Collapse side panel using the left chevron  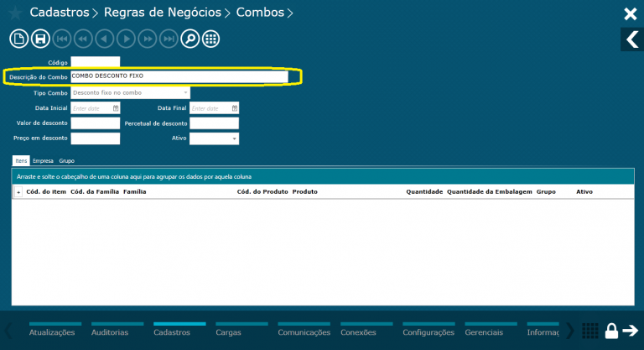pos(632,39)
